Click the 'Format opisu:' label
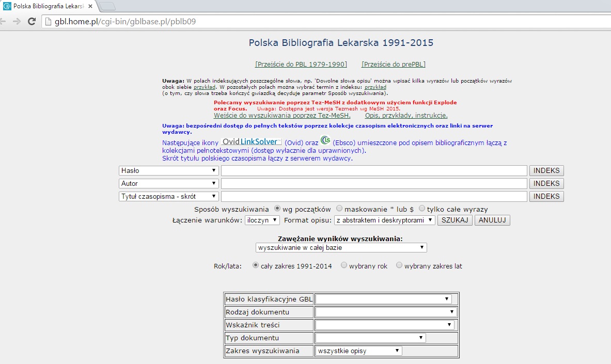The height and width of the screenshot is (364, 611). [308, 220]
